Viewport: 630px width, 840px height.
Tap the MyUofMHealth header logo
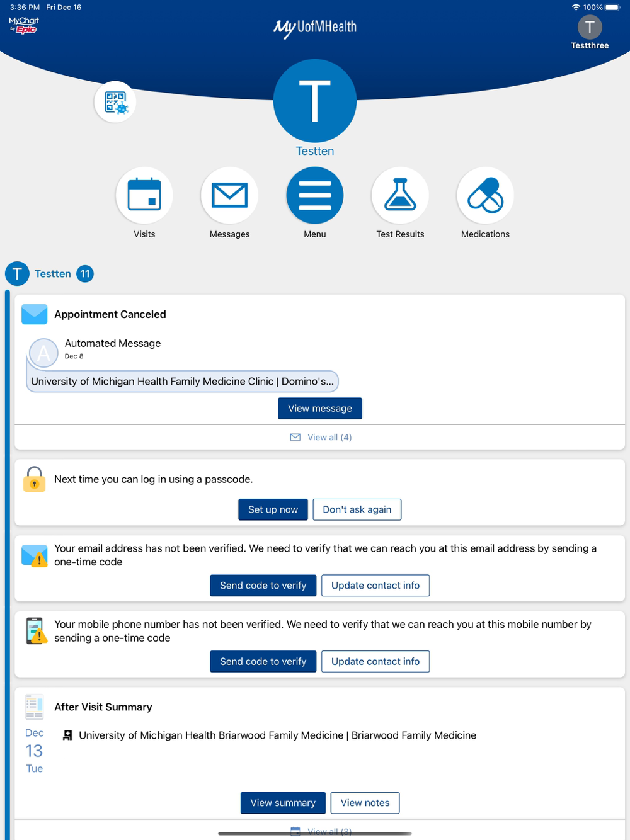click(x=315, y=28)
